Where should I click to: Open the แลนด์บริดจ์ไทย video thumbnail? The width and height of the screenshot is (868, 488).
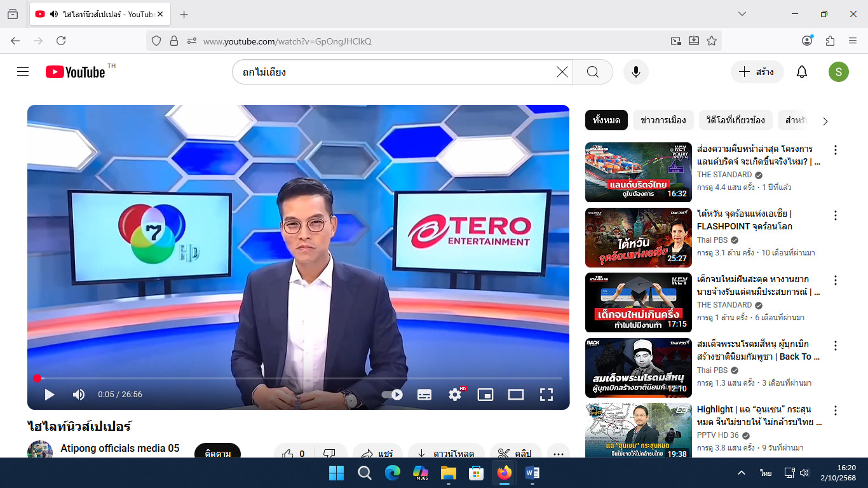pyautogui.click(x=639, y=172)
